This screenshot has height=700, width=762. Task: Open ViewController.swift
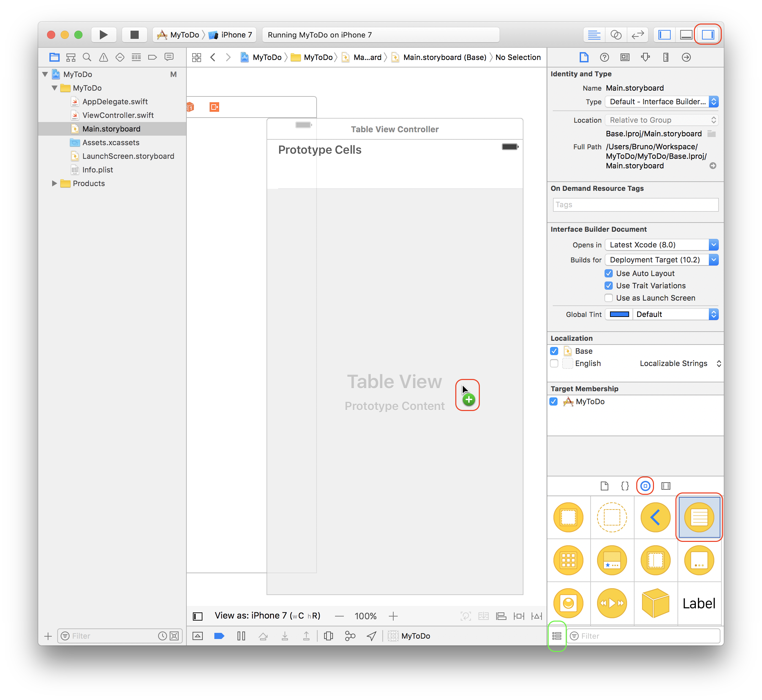(x=118, y=115)
